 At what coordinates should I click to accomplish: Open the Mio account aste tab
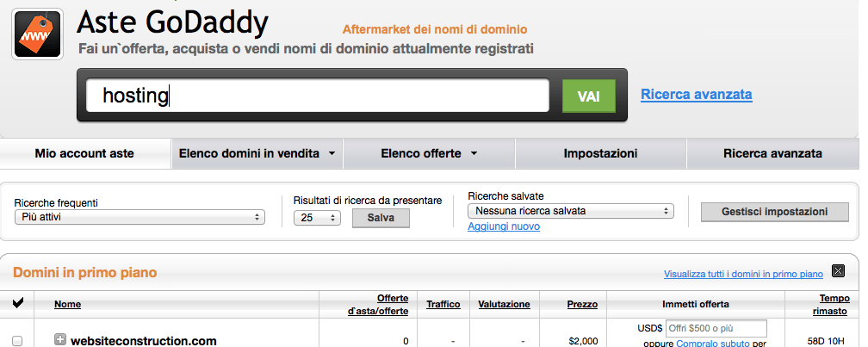(84, 153)
